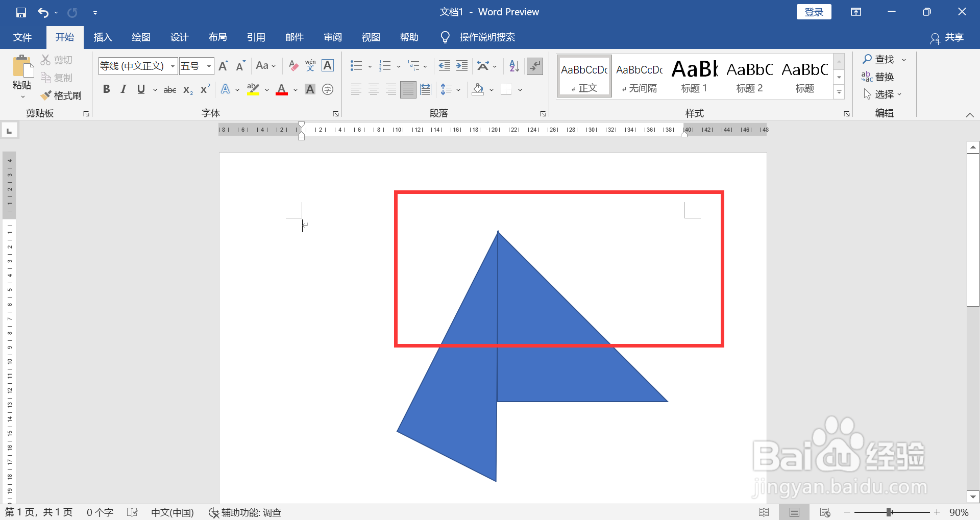Click 替换 (Replace) button
This screenshot has height=520, width=980.
(878, 77)
